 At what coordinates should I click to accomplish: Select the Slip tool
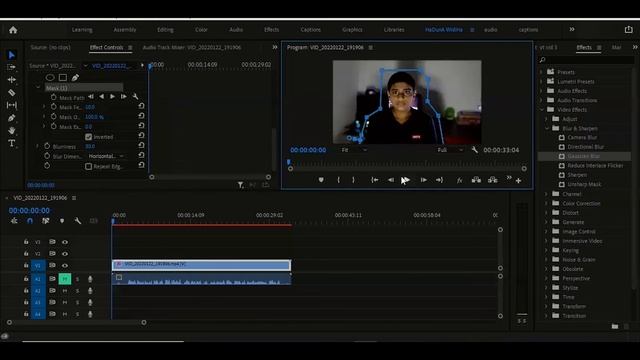coord(11,105)
